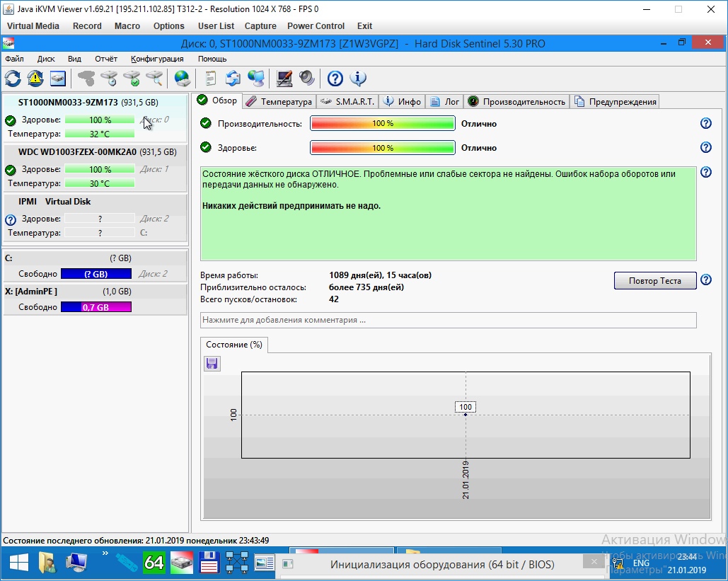Open the iKVM User List menu
This screenshot has height=581, width=728.
click(216, 26)
